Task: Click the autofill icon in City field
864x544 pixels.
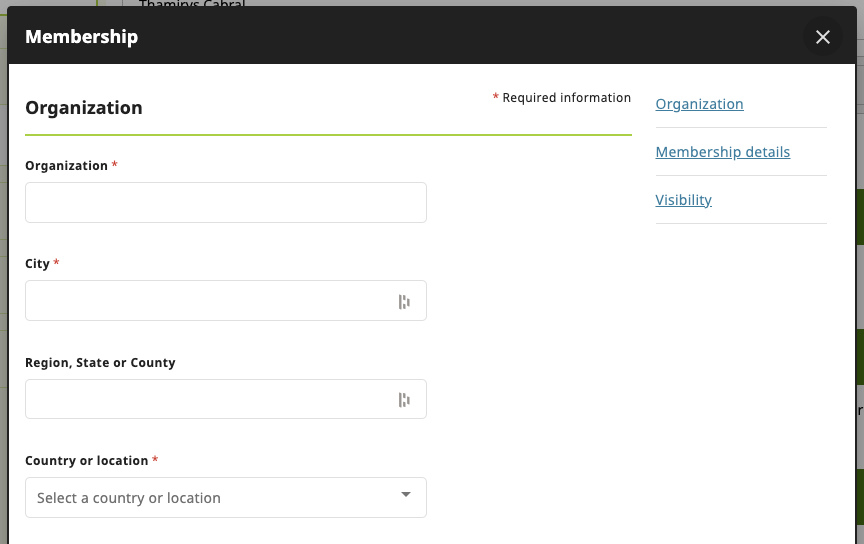Action: (x=404, y=301)
